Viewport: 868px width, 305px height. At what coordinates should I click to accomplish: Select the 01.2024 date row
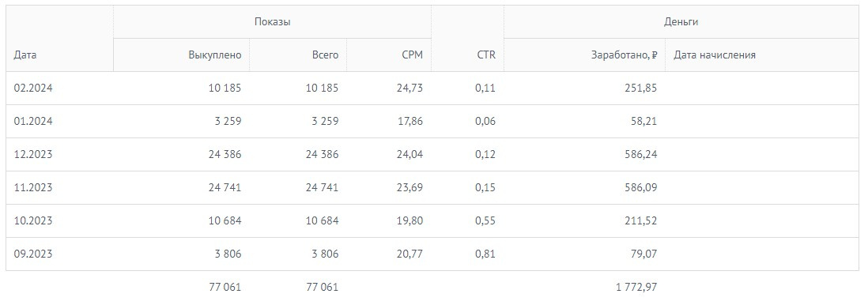click(x=432, y=121)
